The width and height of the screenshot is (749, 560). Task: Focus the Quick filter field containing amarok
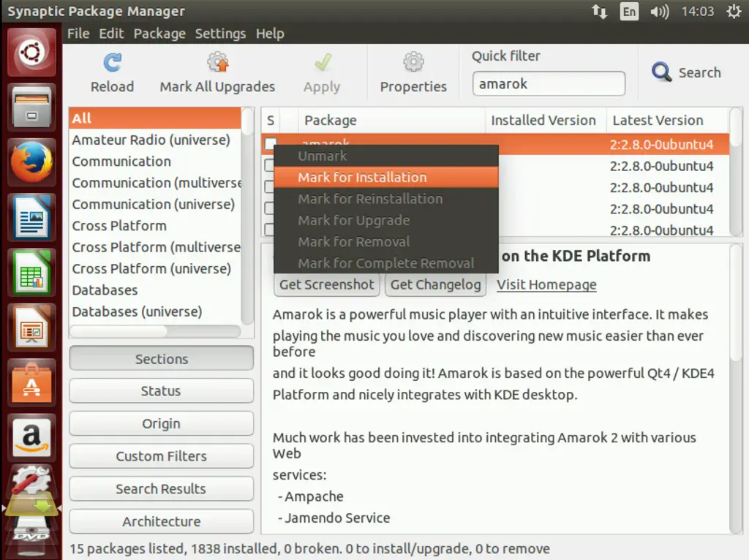(549, 83)
